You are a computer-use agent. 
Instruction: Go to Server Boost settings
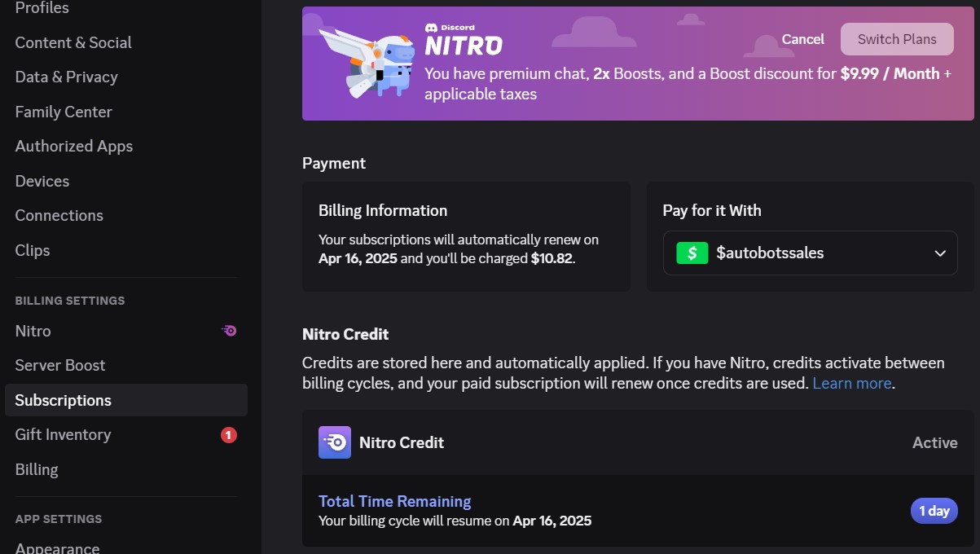[x=60, y=365]
